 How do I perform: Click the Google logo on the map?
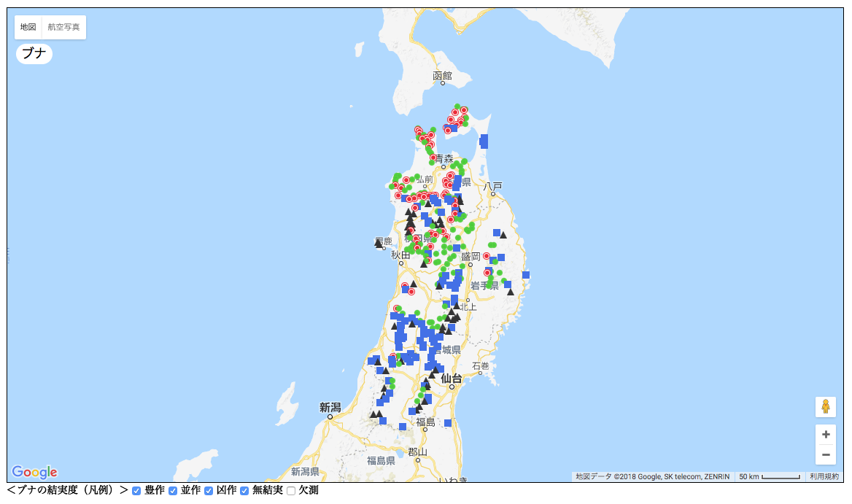(x=34, y=472)
